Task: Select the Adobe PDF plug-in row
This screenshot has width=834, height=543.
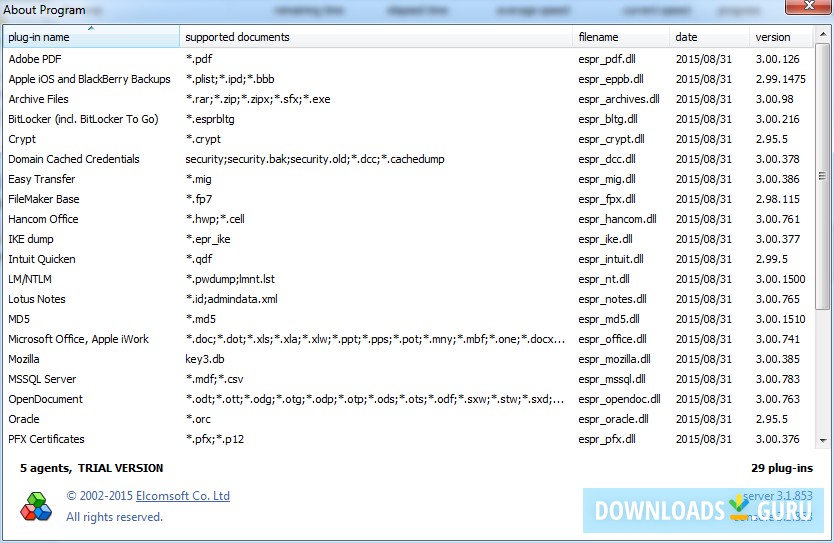Action: click(x=408, y=59)
